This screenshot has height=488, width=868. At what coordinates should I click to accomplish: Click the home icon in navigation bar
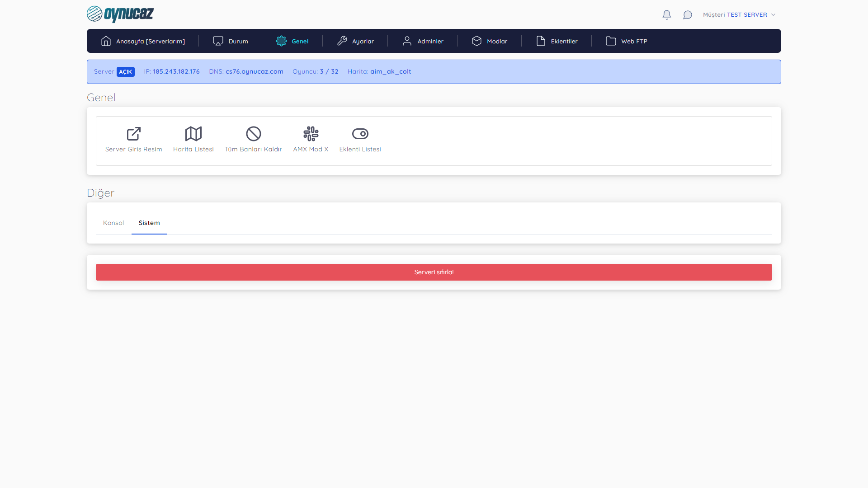click(x=106, y=41)
